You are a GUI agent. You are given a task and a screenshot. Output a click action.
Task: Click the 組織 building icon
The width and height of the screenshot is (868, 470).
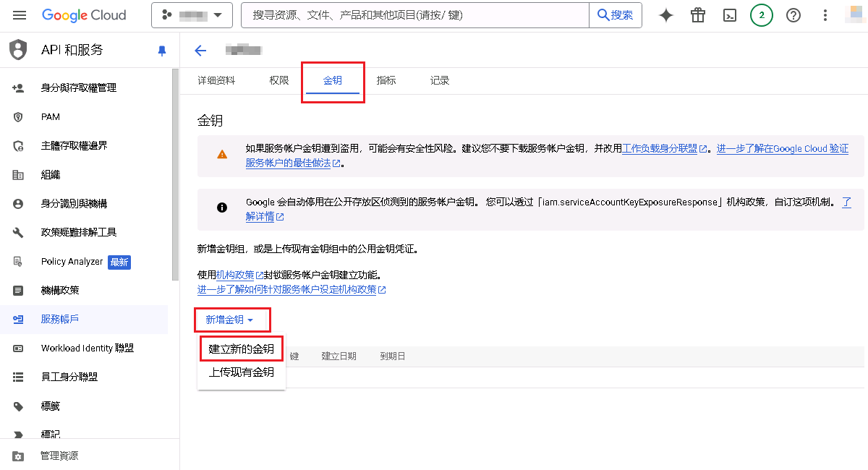click(x=18, y=174)
